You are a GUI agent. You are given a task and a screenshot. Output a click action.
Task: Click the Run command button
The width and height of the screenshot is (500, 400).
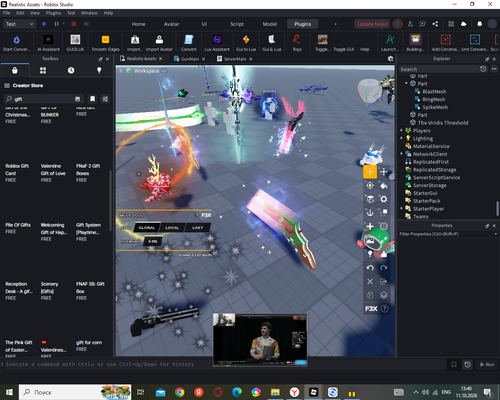[487, 364]
